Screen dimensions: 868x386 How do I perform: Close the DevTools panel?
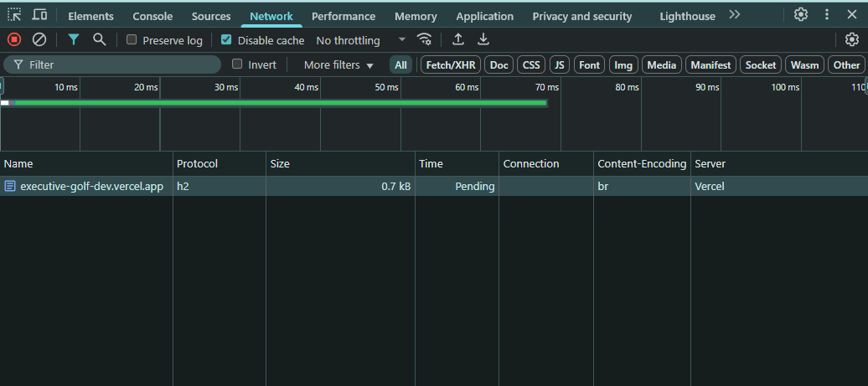coord(852,15)
